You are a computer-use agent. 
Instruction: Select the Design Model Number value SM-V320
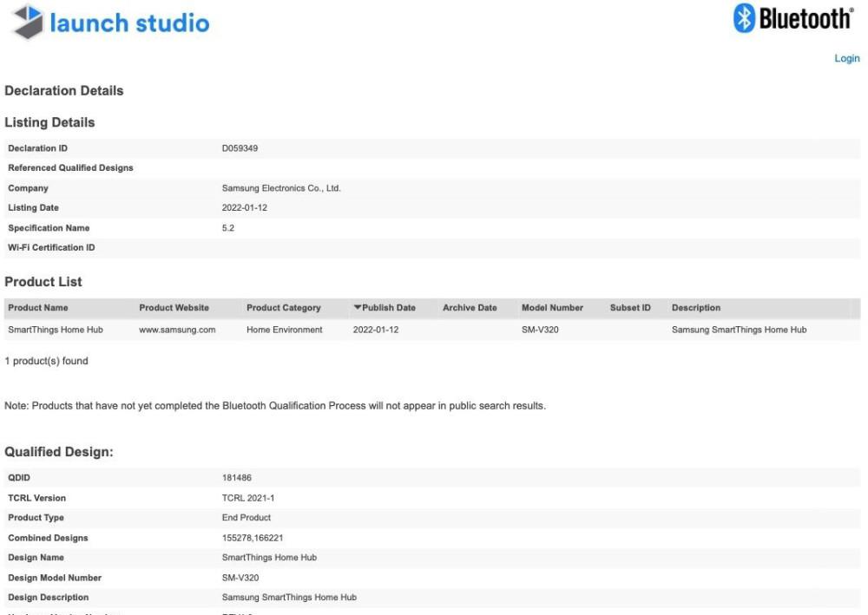240,578
